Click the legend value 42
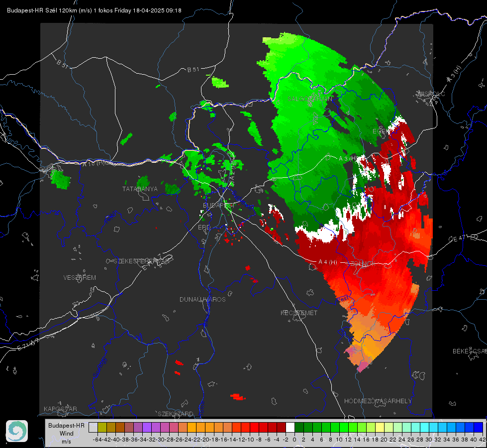The image size is (487, 448). click(482, 440)
